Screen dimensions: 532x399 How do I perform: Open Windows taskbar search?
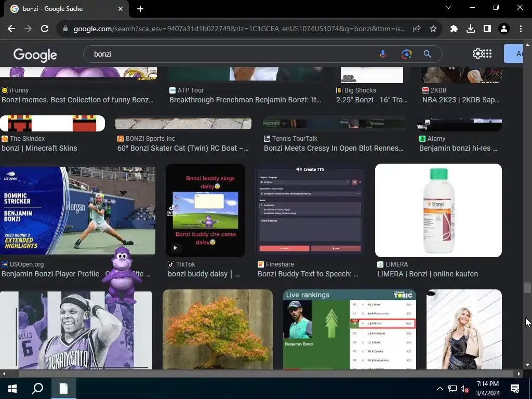[x=37, y=389]
